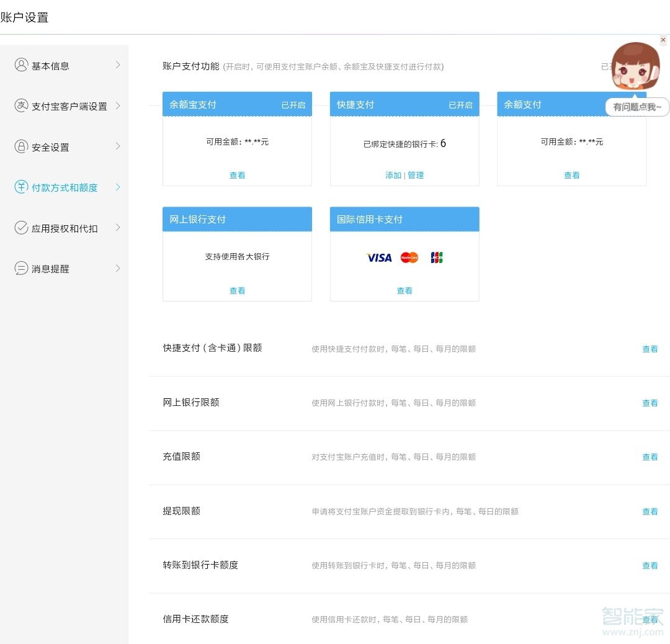Click the checkmark icon beside 应用授权和代扣

20,228
